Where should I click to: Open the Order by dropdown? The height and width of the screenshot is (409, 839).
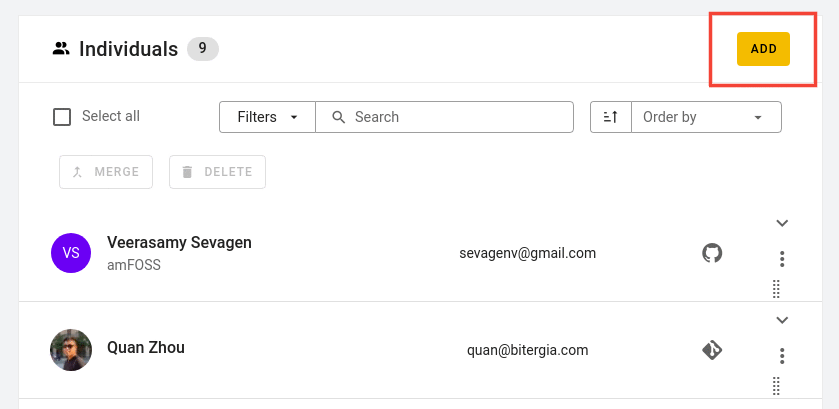(x=706, y=117)
